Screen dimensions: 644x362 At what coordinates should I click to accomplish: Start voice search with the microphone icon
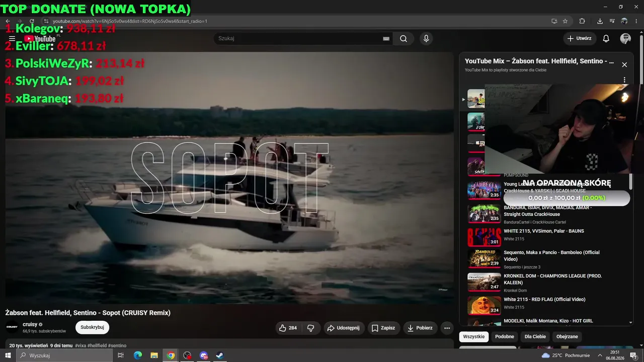point(426,39)
